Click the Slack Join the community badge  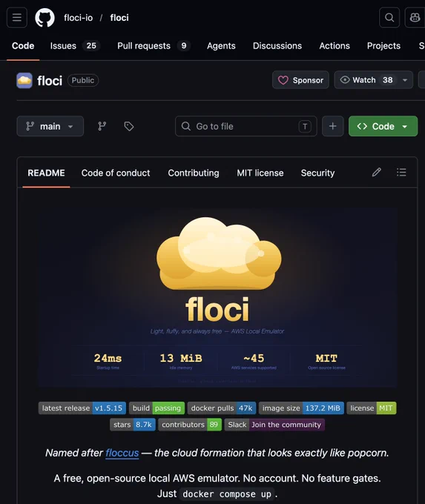tap(274, 425)
